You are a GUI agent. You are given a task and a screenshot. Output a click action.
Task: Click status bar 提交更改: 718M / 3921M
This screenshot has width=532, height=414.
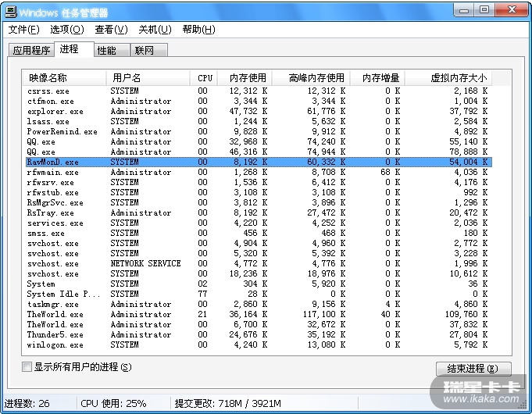(x=227, y=404)
